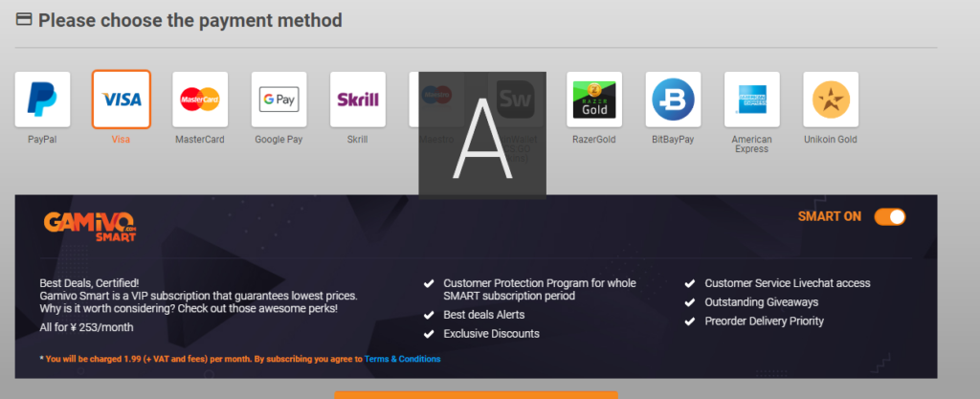Pick the BitBayPay payment icon
Screen dimensions: 980x399
pos(673,100)
